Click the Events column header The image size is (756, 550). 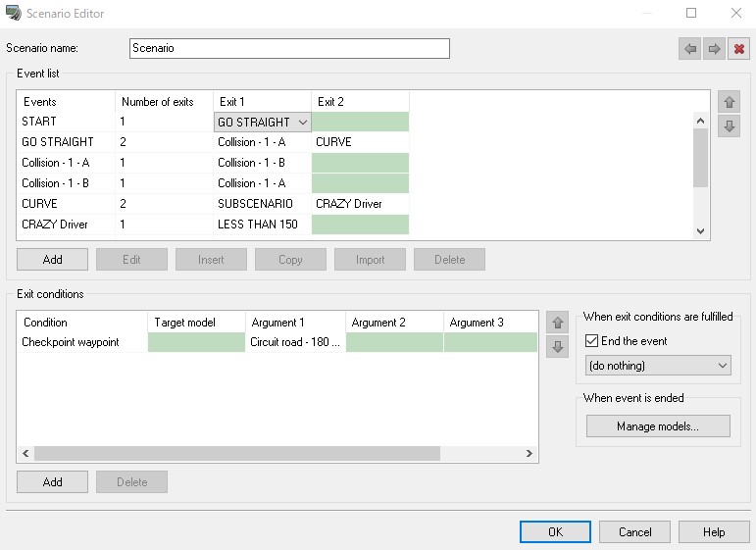(x=67, y=102)
